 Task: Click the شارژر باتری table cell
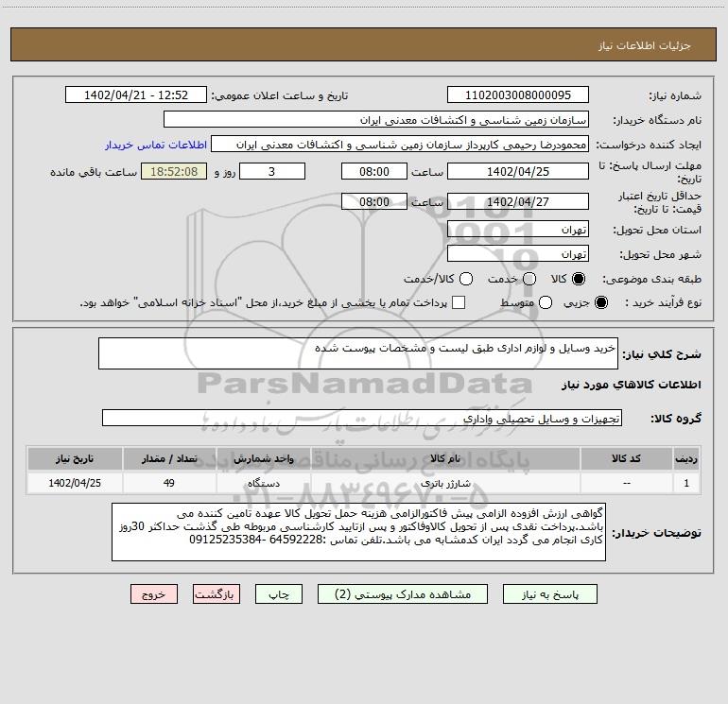445,483
